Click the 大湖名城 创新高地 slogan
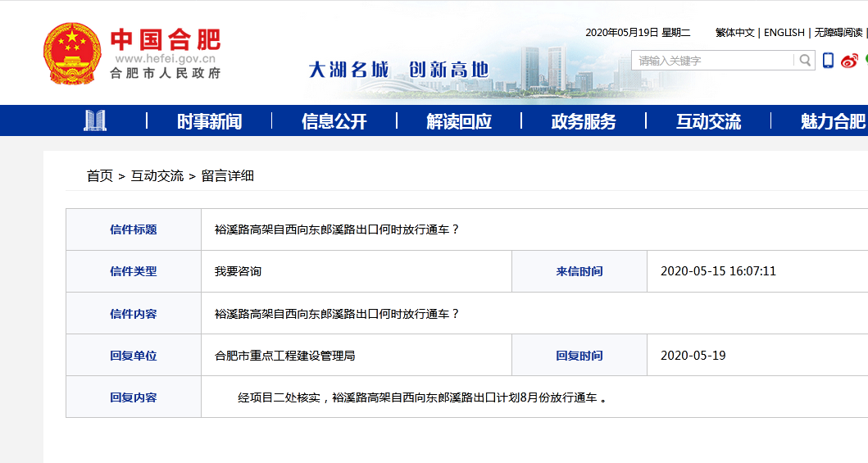 [398, 70]
